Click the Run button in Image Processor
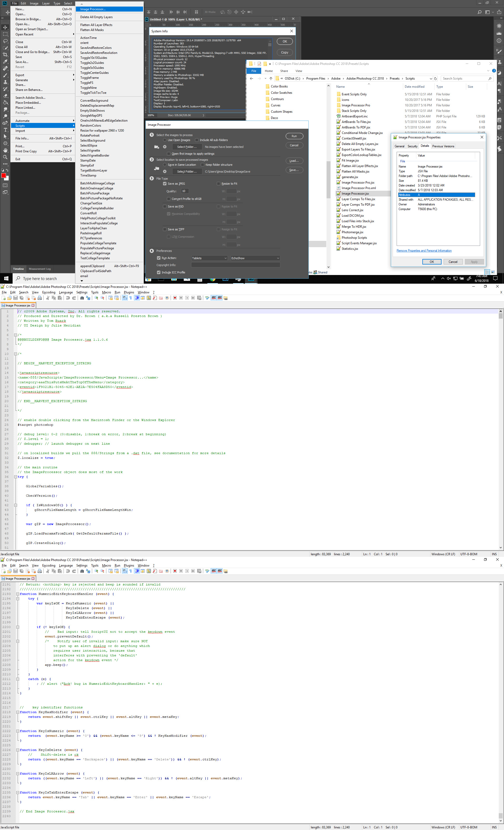 (x=294, y=136)
